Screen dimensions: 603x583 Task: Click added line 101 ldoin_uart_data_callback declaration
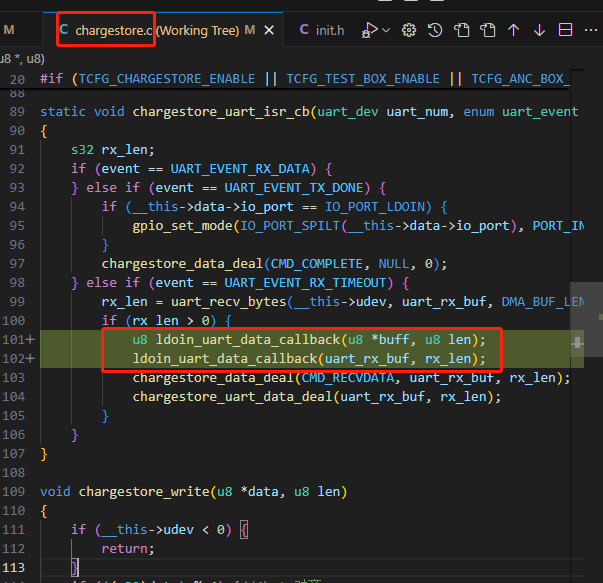click(309, 340)
